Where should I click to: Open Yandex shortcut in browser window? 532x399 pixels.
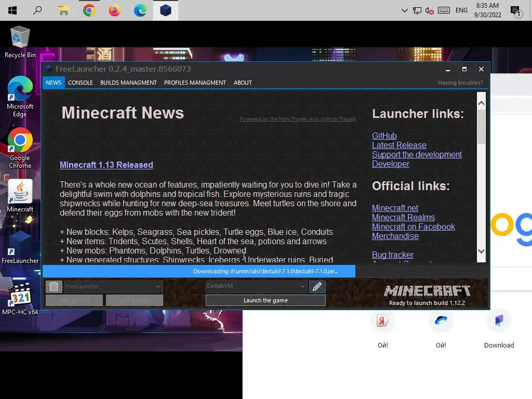pos(382,321)
